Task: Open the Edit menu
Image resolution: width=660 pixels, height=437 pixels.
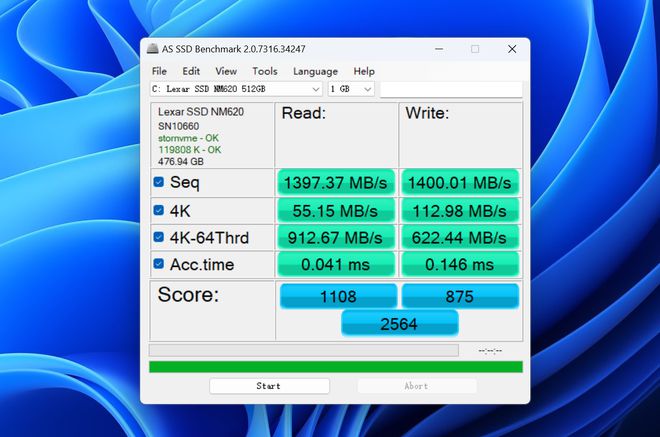Action: (x=191, y=71)
